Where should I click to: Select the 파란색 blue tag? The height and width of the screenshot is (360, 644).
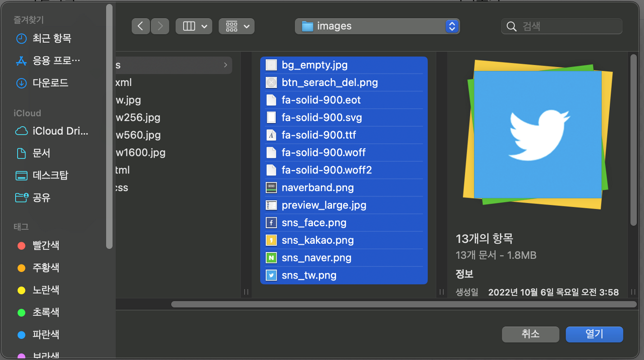coord(46,334)
